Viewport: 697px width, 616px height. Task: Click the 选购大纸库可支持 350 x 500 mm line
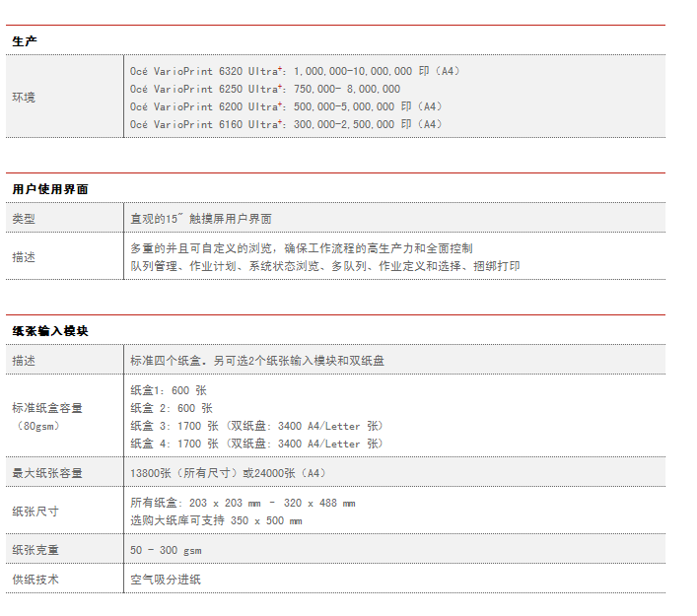tap(216, 520)
